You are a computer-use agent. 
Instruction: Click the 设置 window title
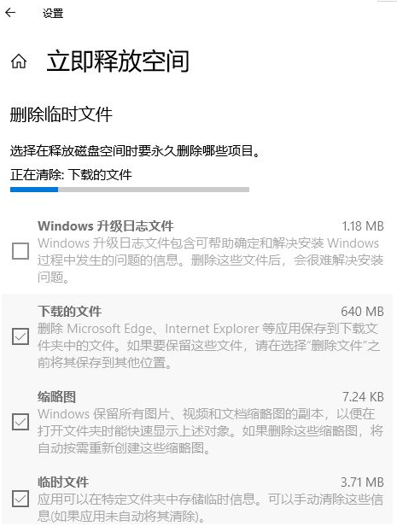coord(53,13)
